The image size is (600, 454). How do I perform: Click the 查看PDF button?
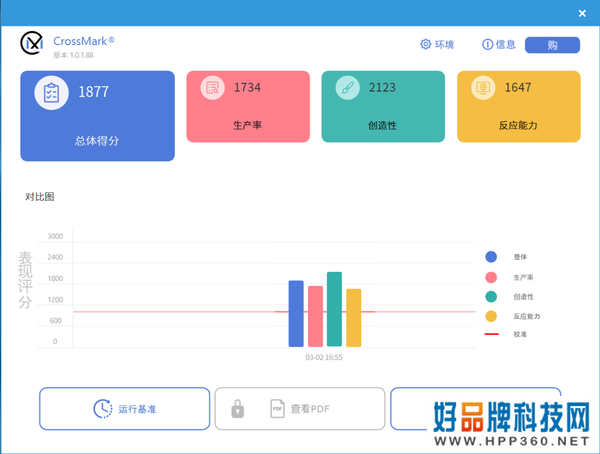(300, 409)
